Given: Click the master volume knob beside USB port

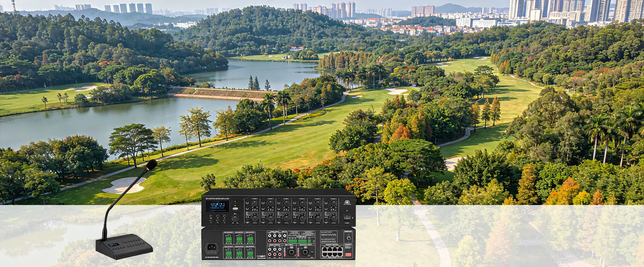Looking at the screenshot, I should point(235,219).
